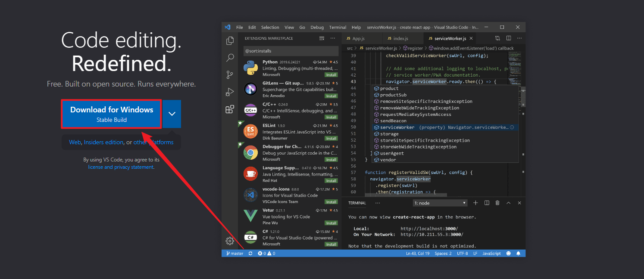Open the Terminal menu
Viewport: 644px width, 279px height.
pyautogui.click(x=338, y=27)
